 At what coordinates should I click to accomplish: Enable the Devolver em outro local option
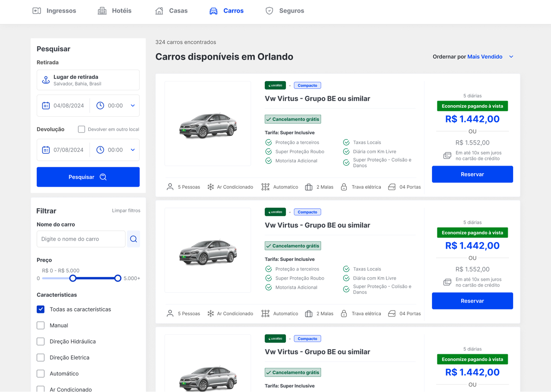click(x=81, y=129)
